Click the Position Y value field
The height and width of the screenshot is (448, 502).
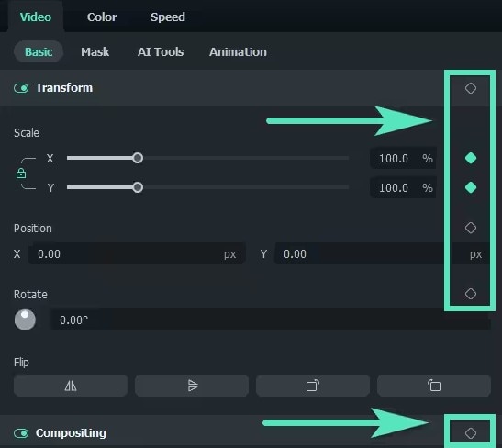(x=383, y=254)
